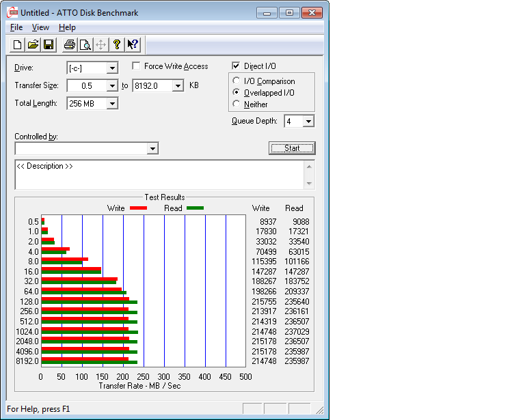This screenshot has width=525, height=420.
Task: Click write value 8937 for 0.5 KB
Action: coord(268,222)
